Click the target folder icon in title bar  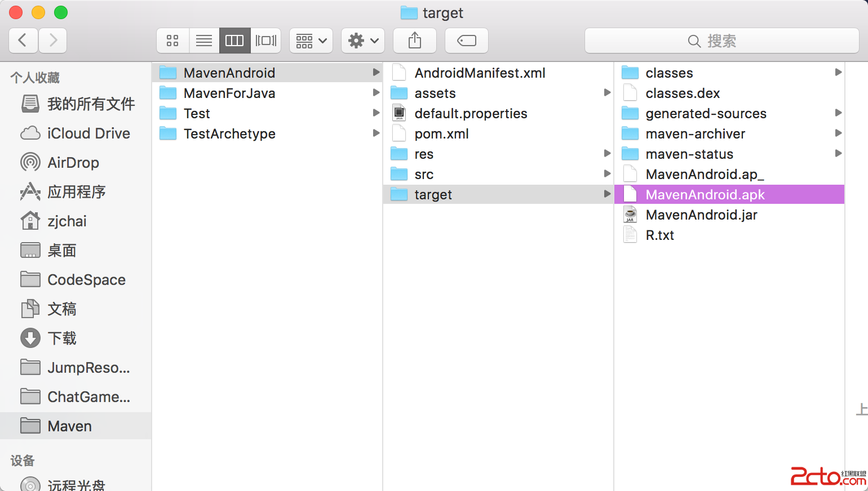coord(409,12)
